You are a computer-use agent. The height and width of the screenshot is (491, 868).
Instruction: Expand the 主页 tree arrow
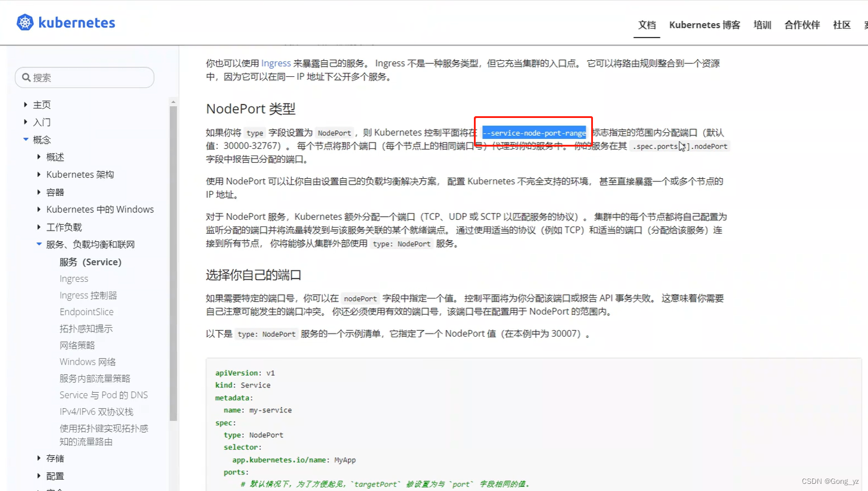(x=26, y=104)
